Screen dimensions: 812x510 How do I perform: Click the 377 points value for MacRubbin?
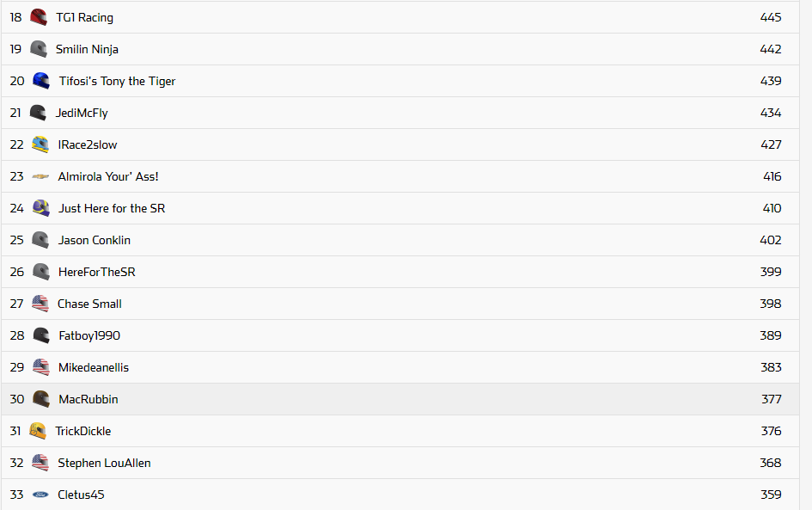[771, 399]
